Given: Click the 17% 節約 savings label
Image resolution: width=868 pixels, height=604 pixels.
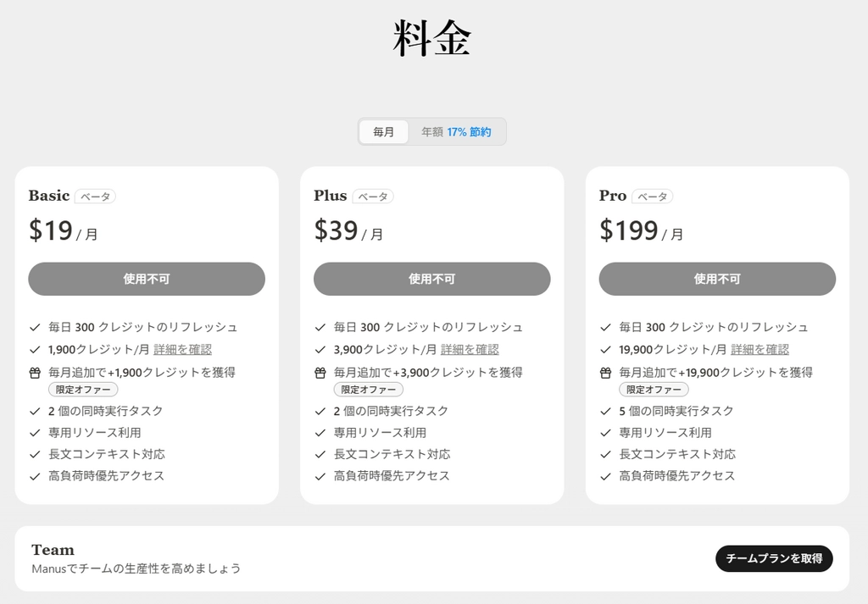Looking at the screenshot, I should pyautogui.click(x=469, y=132).
